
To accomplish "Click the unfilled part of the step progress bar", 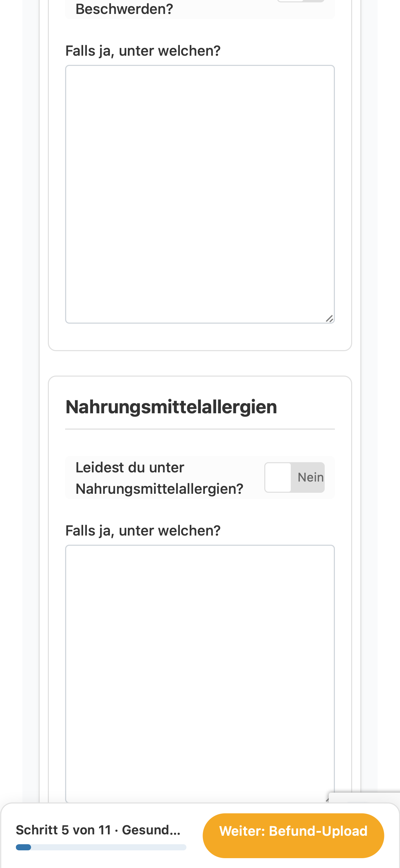I will (x=109, y=847).
